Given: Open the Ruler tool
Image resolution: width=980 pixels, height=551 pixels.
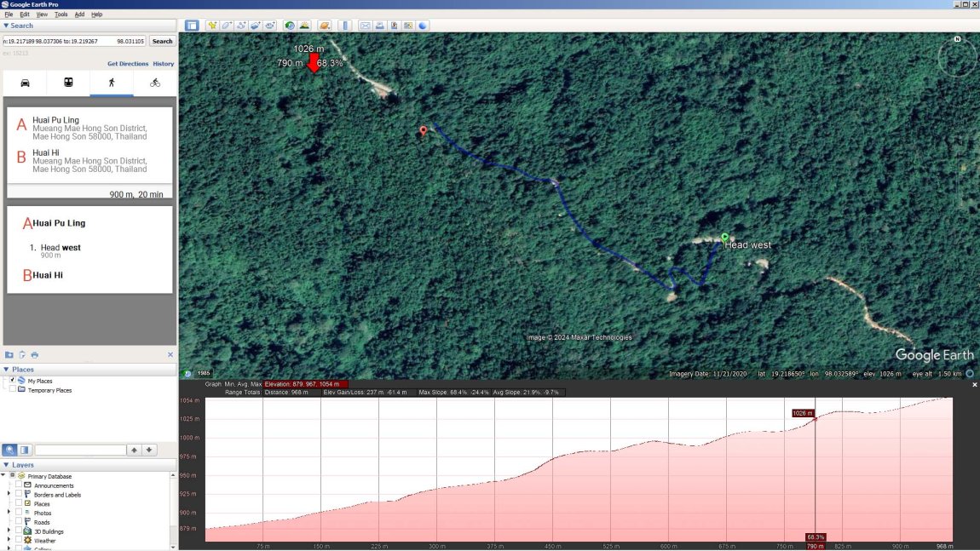Looking at the screenshot, I should click(346, 26).
